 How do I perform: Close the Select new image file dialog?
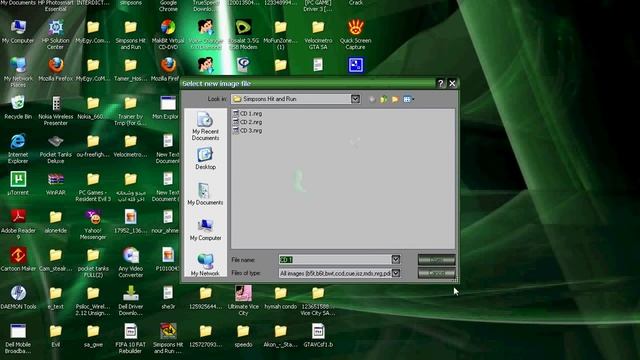coord(452,83)
